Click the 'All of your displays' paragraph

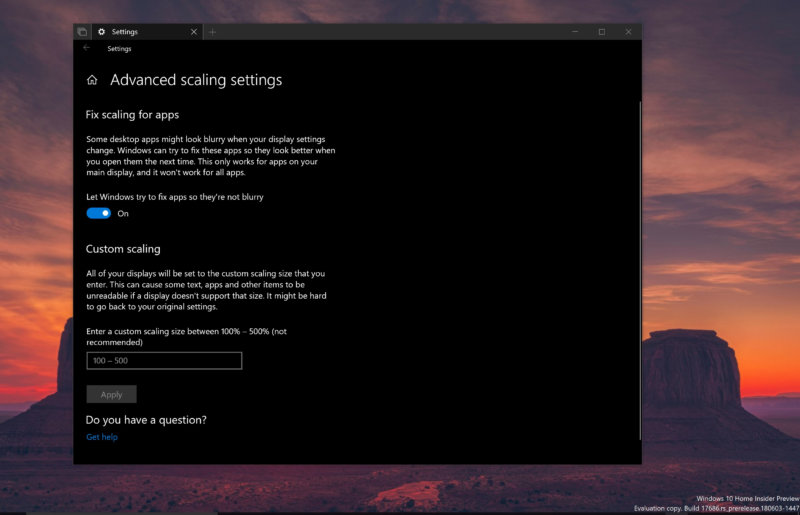click(206, 290)
